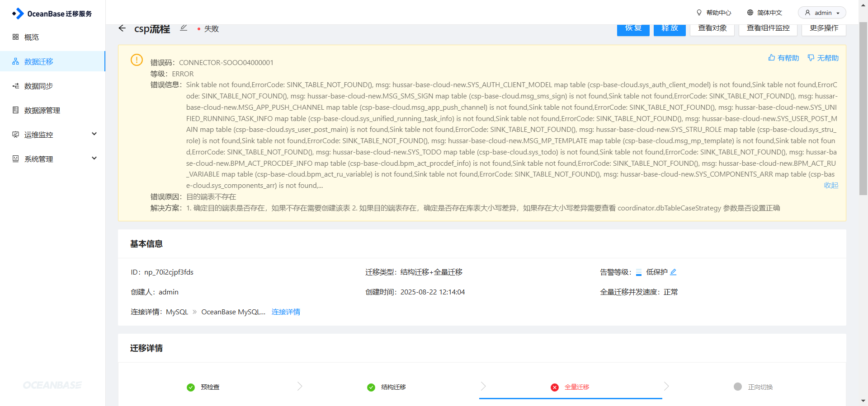Click the globe language icon

pyautogui.click(x=750, y=13)
